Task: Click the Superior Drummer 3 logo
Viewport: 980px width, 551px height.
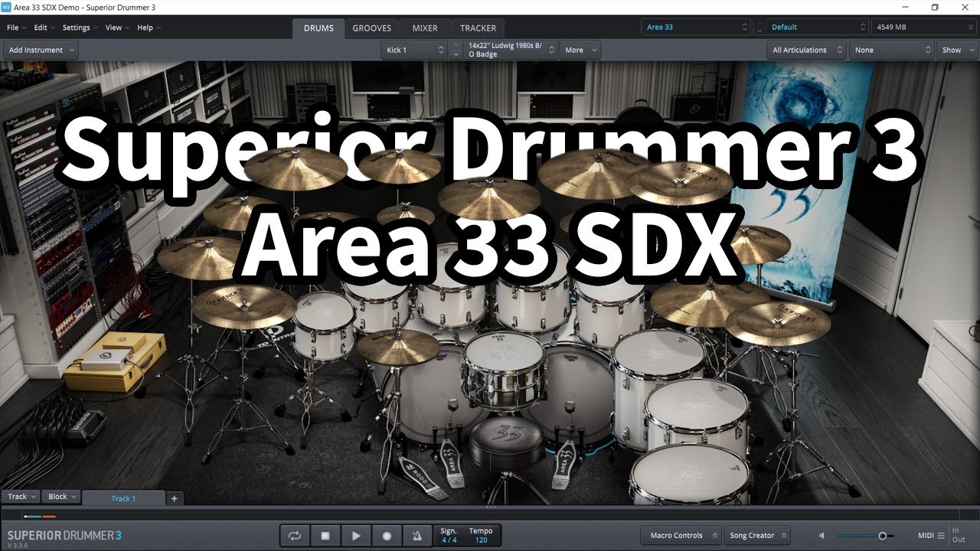Action: [64, 535]
